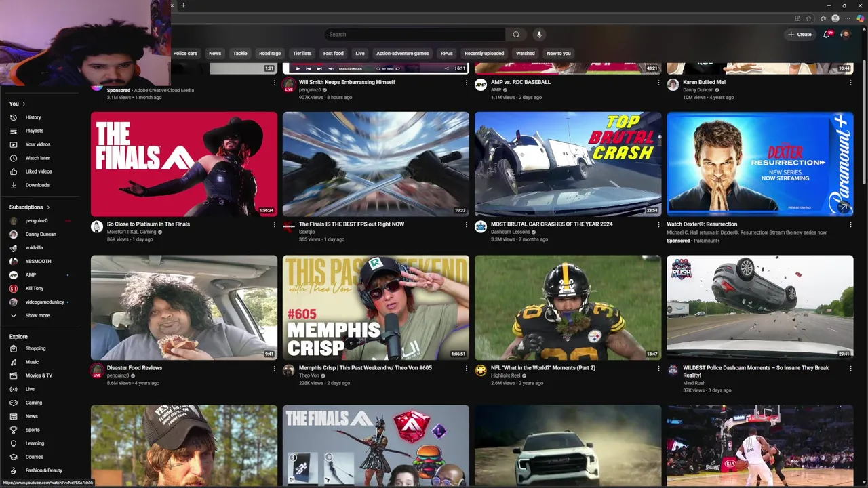Select the New to you filter chip
868x488 pixels.
[x=559, y=53]
